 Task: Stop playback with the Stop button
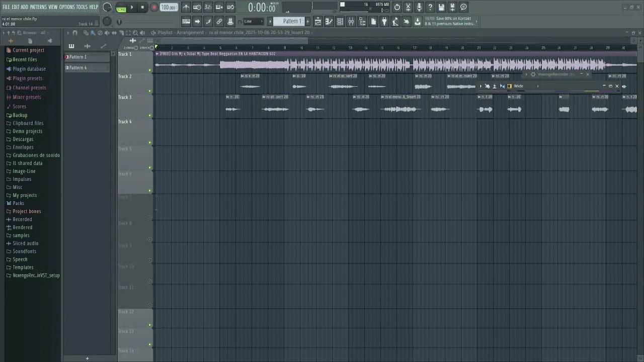click(142, 8)
